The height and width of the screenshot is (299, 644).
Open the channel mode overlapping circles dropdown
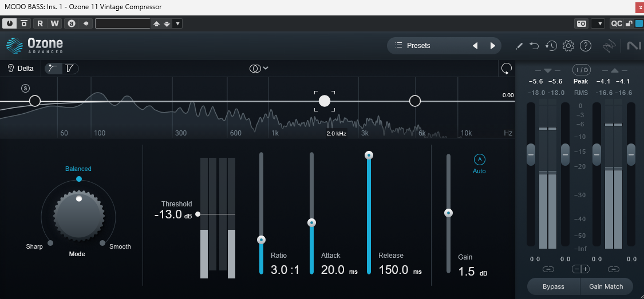pyautogui.click(x=259, y=69)
